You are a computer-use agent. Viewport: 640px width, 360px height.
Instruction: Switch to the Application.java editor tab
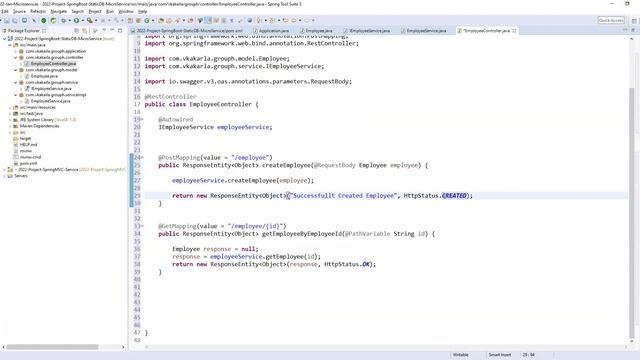[x=271, y=31]
